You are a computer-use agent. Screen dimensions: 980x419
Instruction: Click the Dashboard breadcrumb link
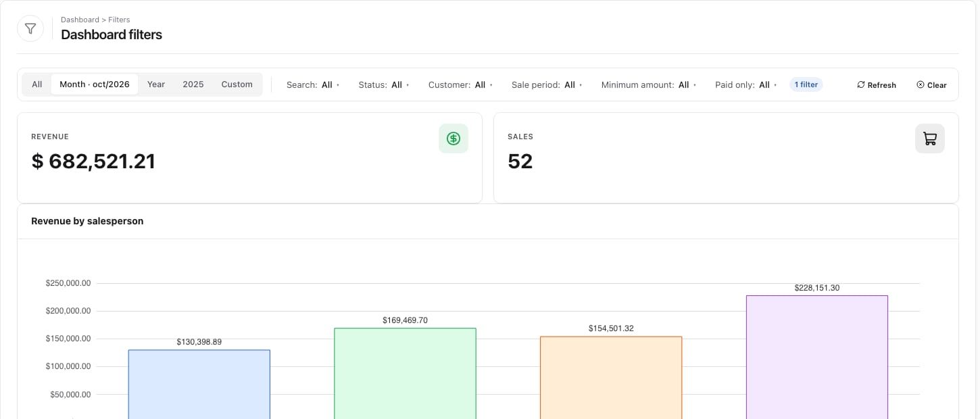[x=79, y=20]
